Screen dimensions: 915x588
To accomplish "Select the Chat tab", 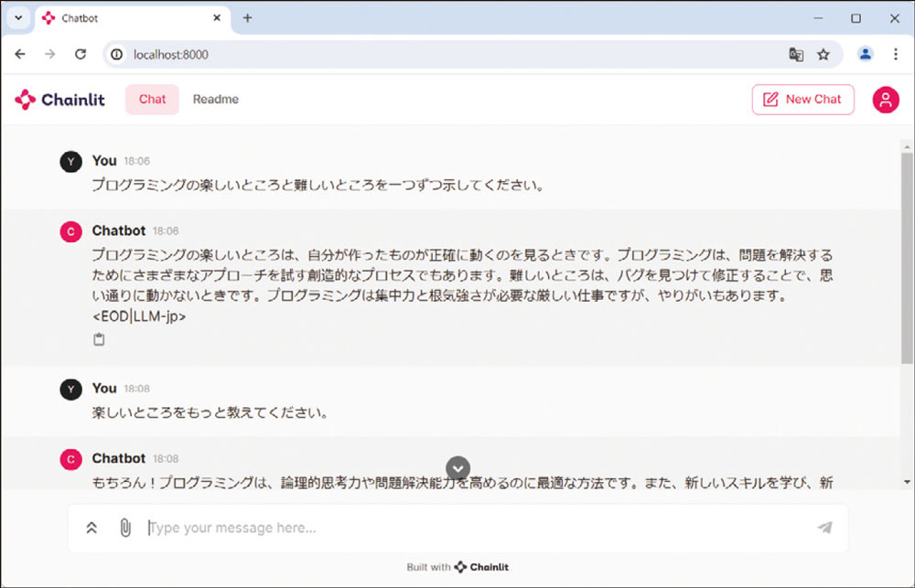I will tap(151, 99).
